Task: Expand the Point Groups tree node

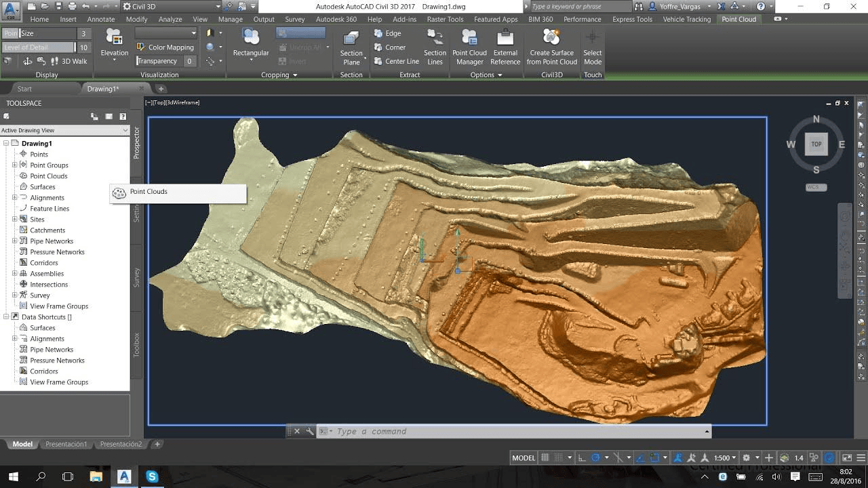Action: (14, 165)
